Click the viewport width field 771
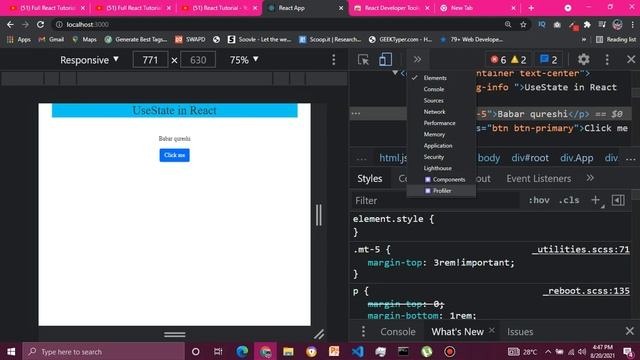Image resolution: width=640 pixels, height=360 pixels. (x=150, y=60)
